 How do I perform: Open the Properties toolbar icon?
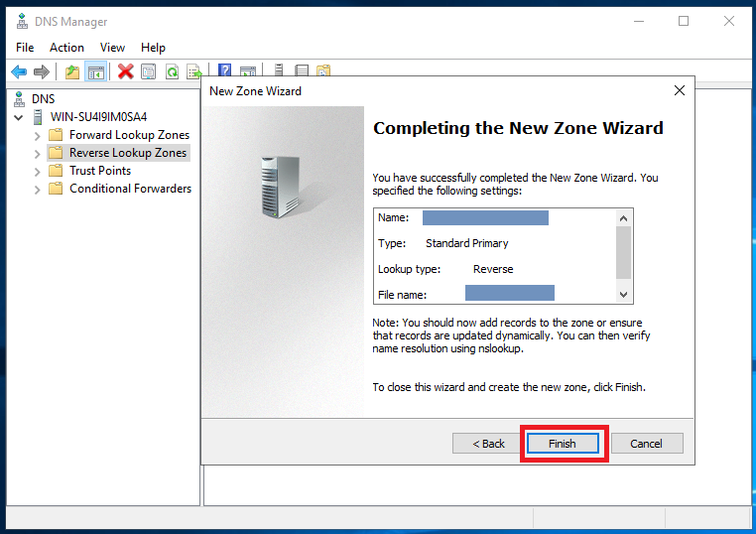point(149,71)
